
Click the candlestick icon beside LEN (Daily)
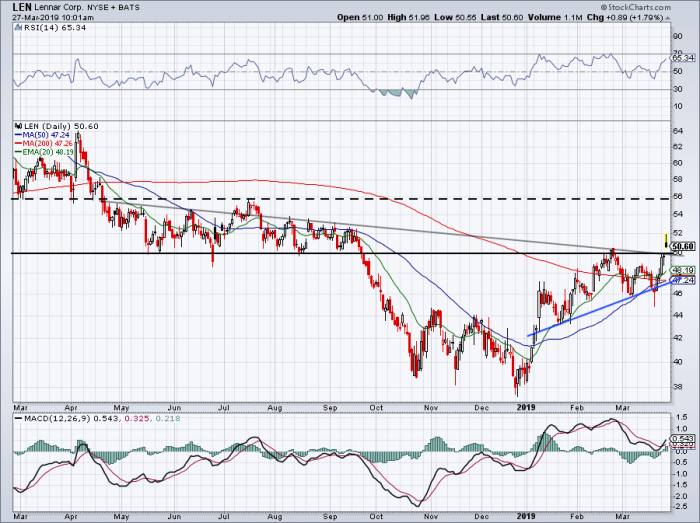pos(18,126)
